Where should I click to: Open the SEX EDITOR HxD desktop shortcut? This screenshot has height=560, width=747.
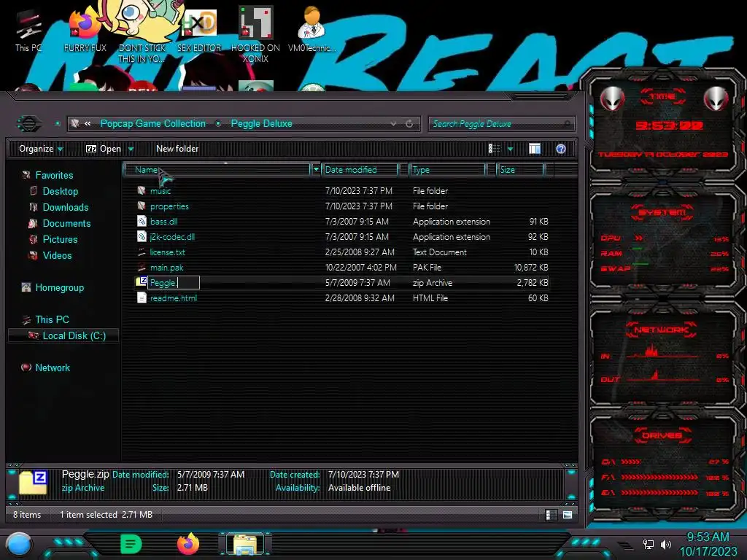pyautogui.click(x=199, y=30)
